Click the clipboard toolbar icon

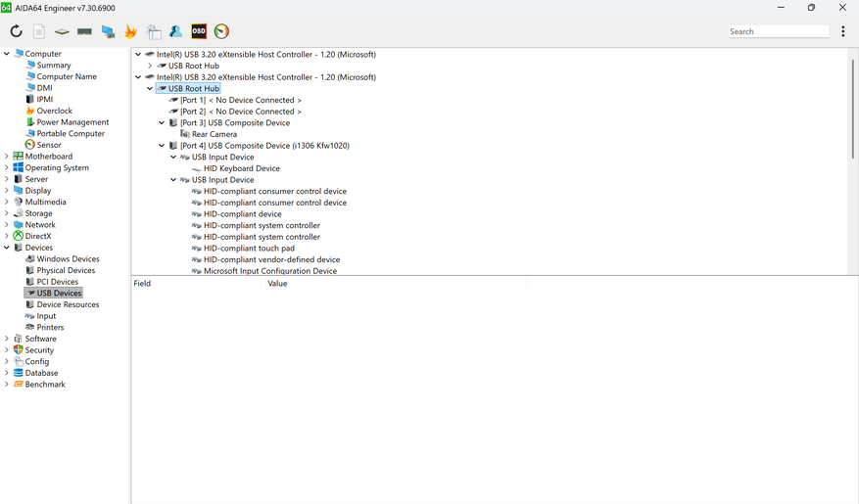point(154,31)
